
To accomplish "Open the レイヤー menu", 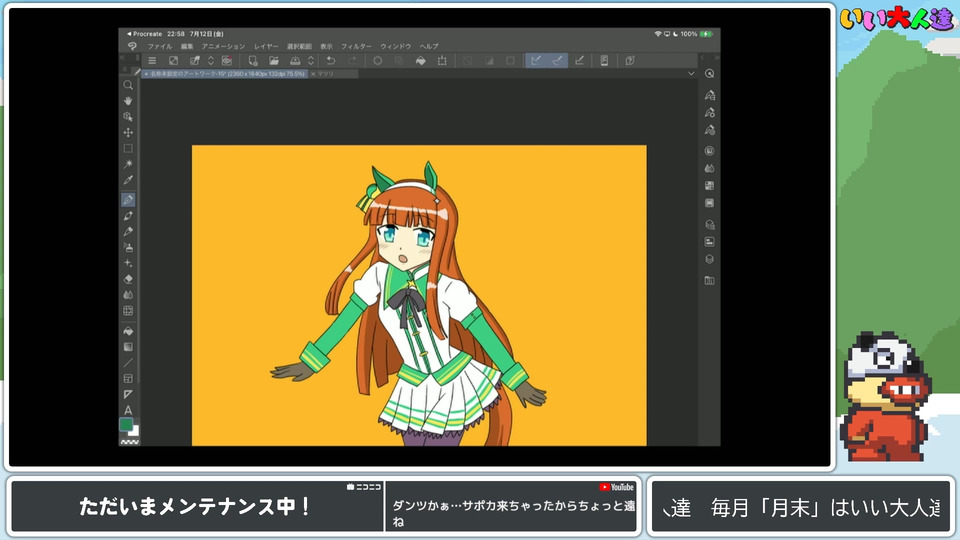I will click(266, 47).
